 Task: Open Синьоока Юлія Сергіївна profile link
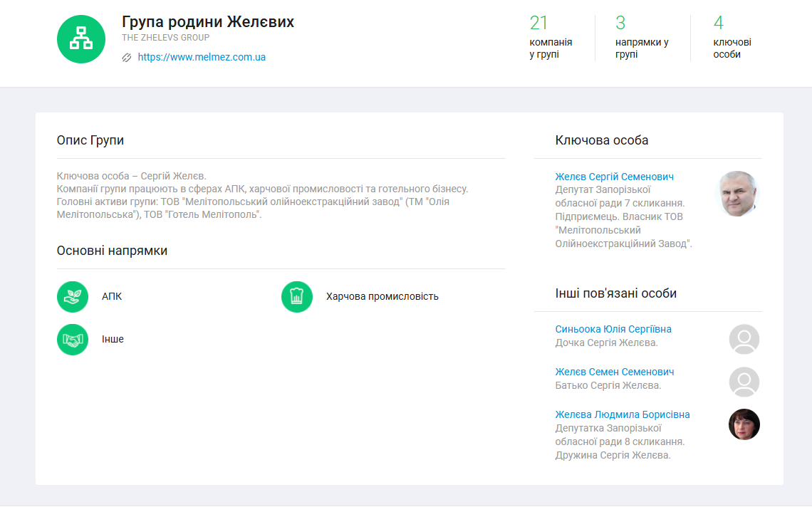coord(613,329)
